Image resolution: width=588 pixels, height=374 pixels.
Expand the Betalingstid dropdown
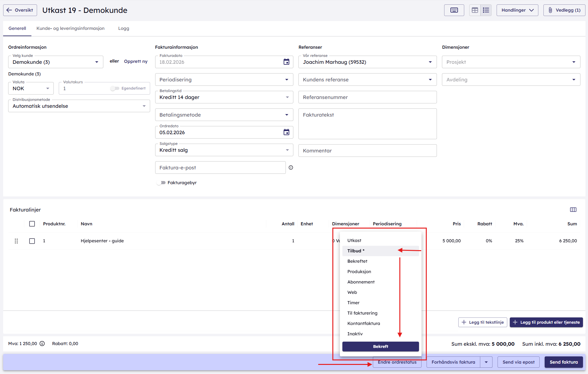tap(224, 97)
